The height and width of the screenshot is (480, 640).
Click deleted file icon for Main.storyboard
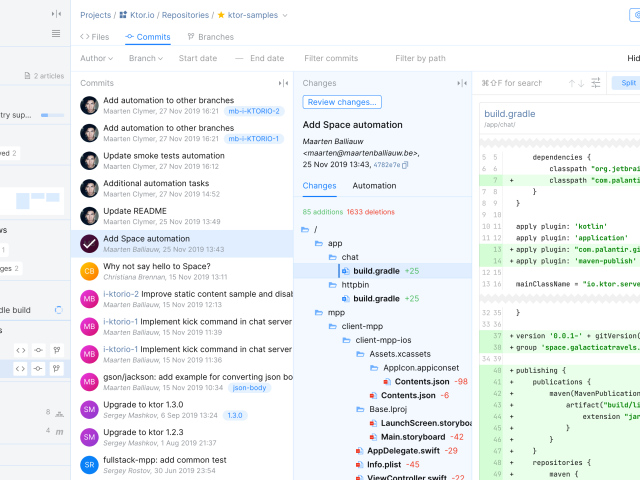pyautogui.click(x=373, y=437)
